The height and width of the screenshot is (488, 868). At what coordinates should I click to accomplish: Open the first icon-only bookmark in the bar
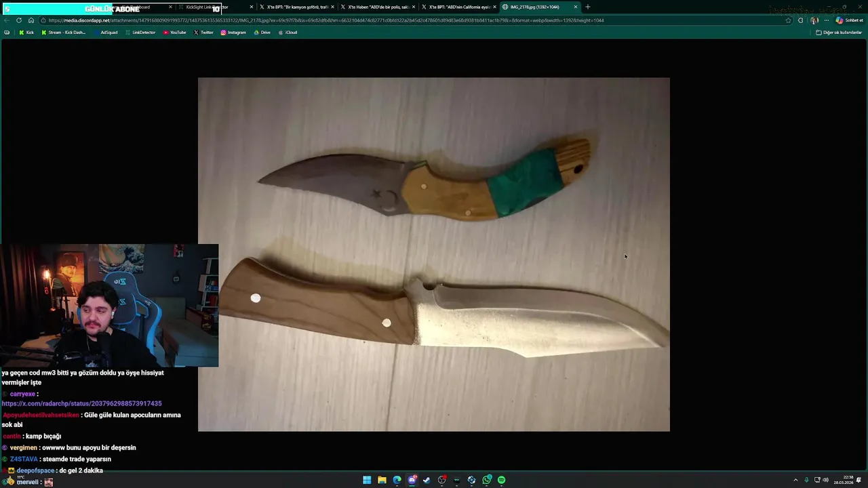pos(7,33)
